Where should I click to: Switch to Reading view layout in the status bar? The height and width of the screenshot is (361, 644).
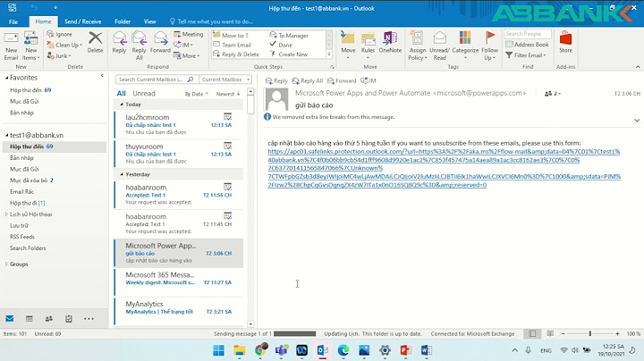pos(550,334)
